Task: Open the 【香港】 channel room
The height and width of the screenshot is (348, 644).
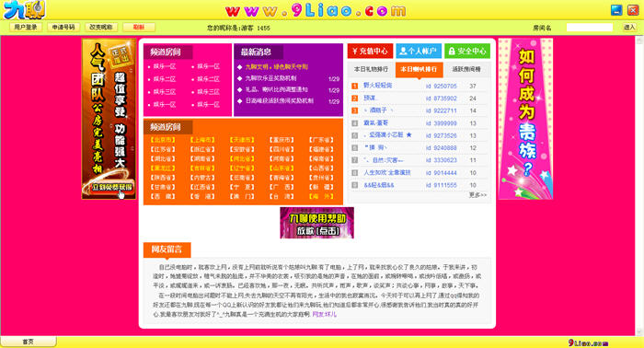Action: tap(202, 196)
